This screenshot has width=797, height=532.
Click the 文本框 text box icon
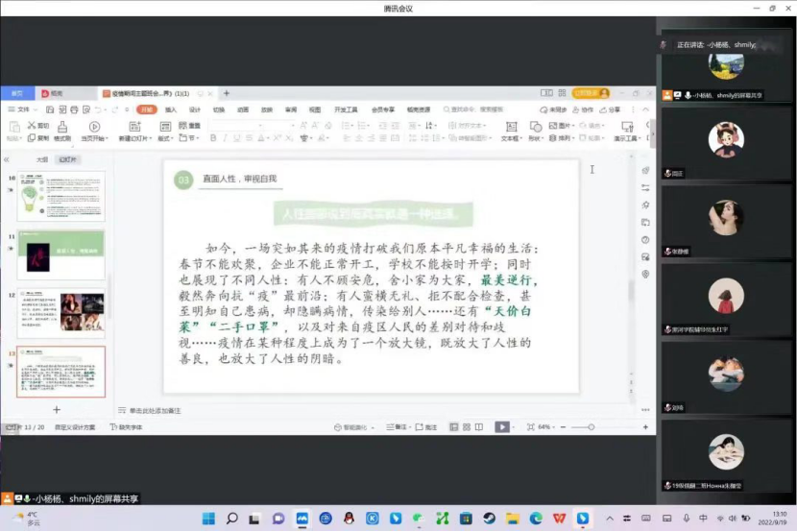pos(510,127)
